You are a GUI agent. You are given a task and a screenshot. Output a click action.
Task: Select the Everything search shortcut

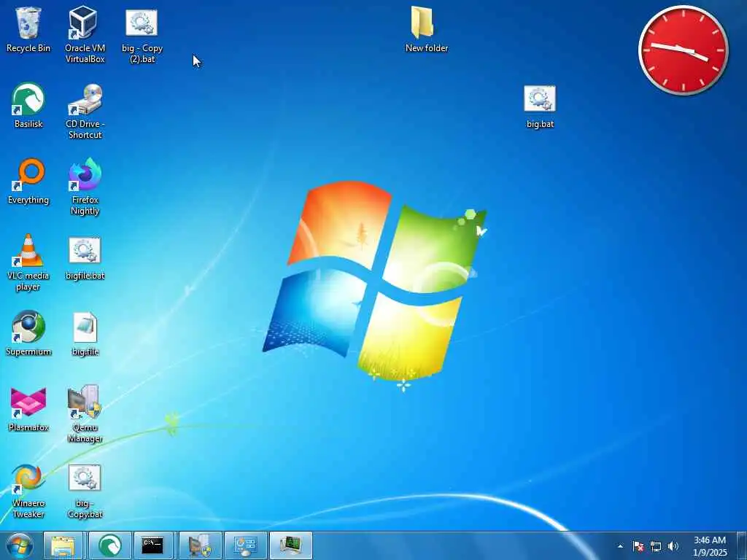(28, 181)
